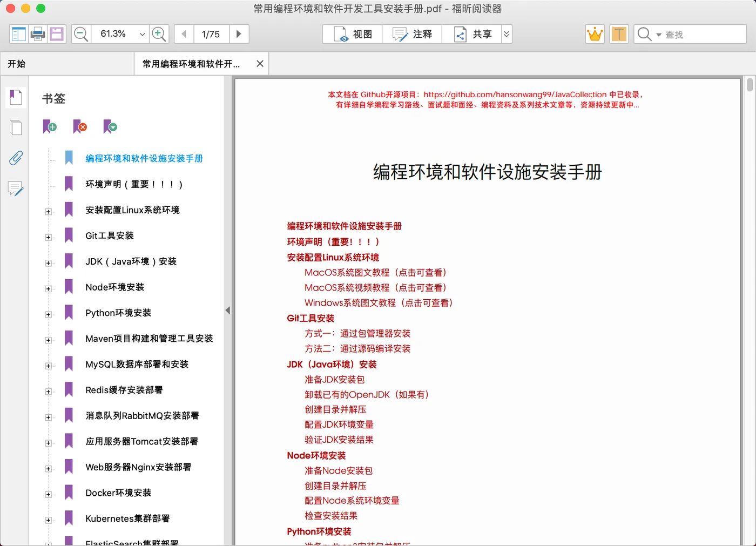Expand the Git工具安装 bookmark
The height and width of the screenshot is (546, 756).
point(48,238)
